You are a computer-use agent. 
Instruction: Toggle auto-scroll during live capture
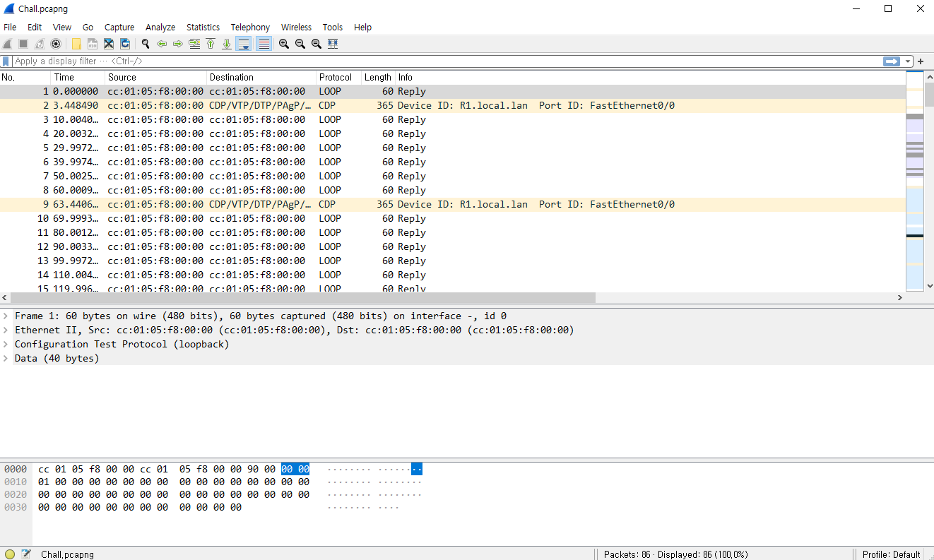pos(244,44)
